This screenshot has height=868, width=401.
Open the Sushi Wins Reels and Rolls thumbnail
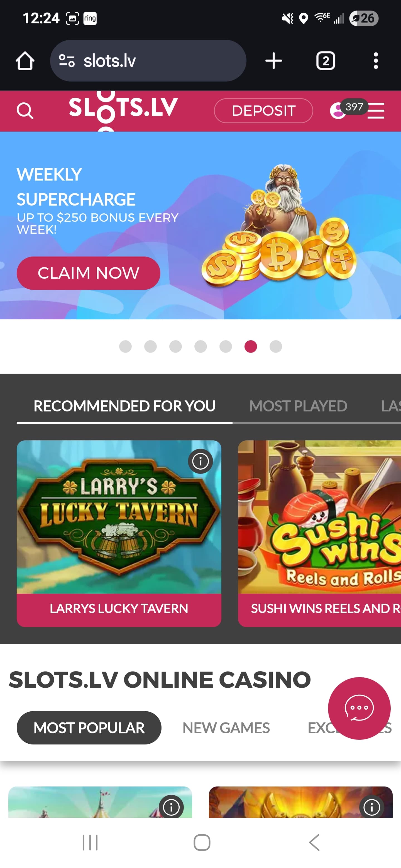click(x=319, y=517)
